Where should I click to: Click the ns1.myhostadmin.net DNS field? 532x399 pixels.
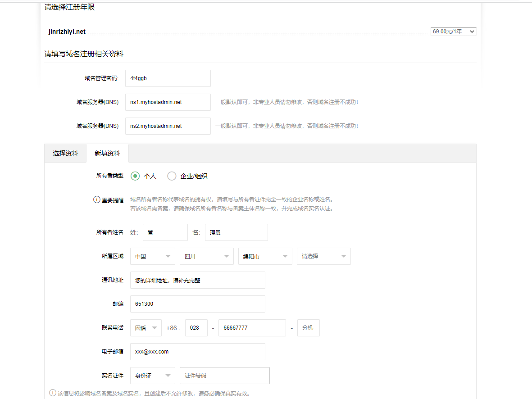(x=168, y=102)
